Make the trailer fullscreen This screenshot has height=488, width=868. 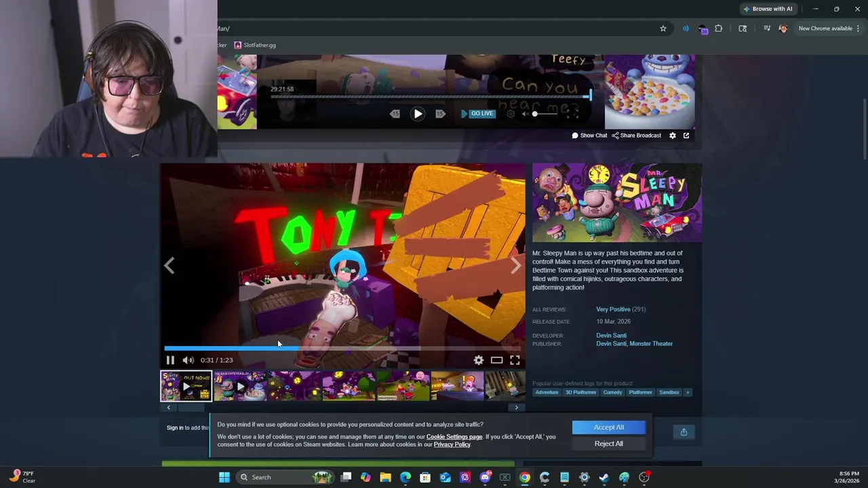(515, 360)
